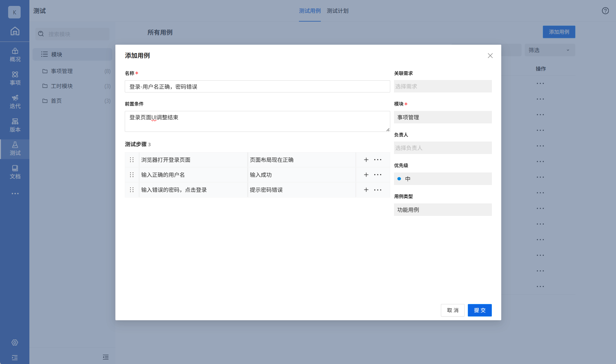Open the settings gear icon

coord(15,342)
